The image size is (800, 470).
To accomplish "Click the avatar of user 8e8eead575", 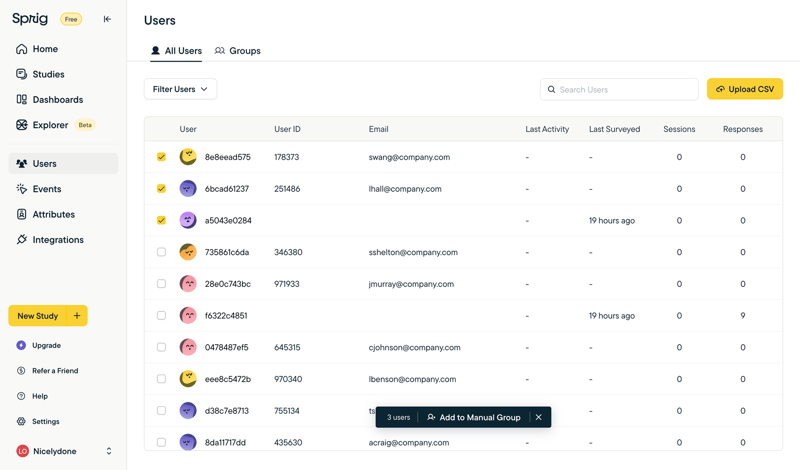I will click(188, 157).
